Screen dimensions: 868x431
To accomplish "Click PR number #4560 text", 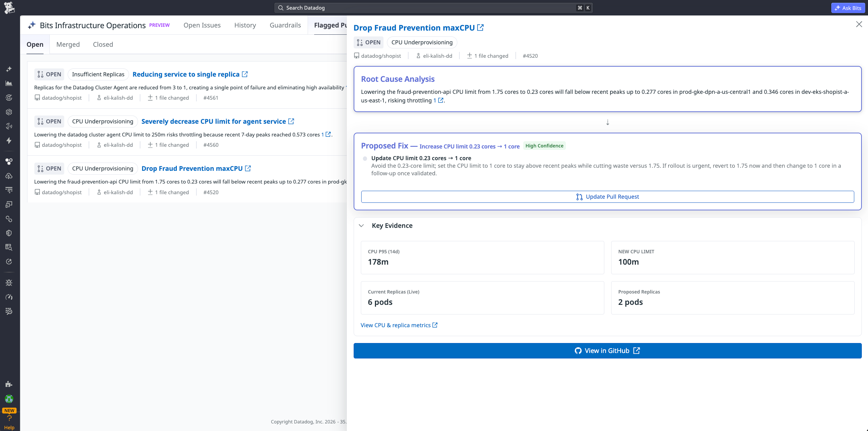I will pos(211,145).
